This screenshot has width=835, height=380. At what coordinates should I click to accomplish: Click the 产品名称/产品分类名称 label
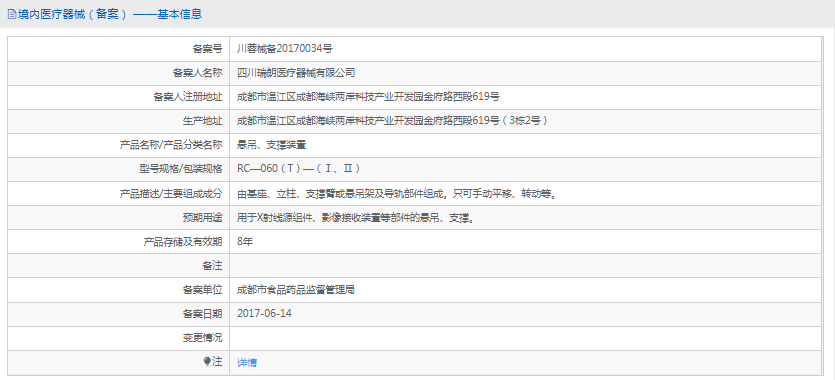(170, 145)
